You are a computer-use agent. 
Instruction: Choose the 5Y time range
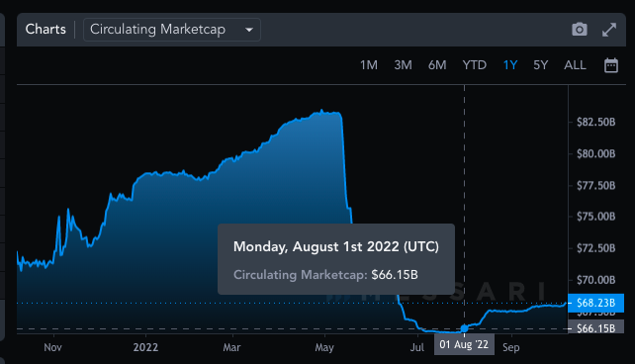tap(540, 65)
